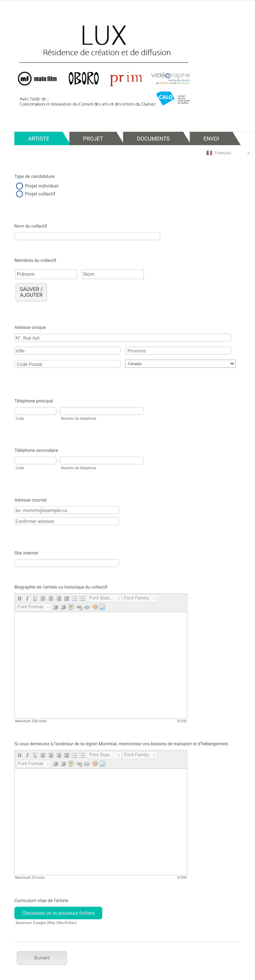Image resolution: width=255 pixels, height=980 pixels.
Task: Click Choisissez un ou plusieurs fichiers button
Action: point(58,913)
